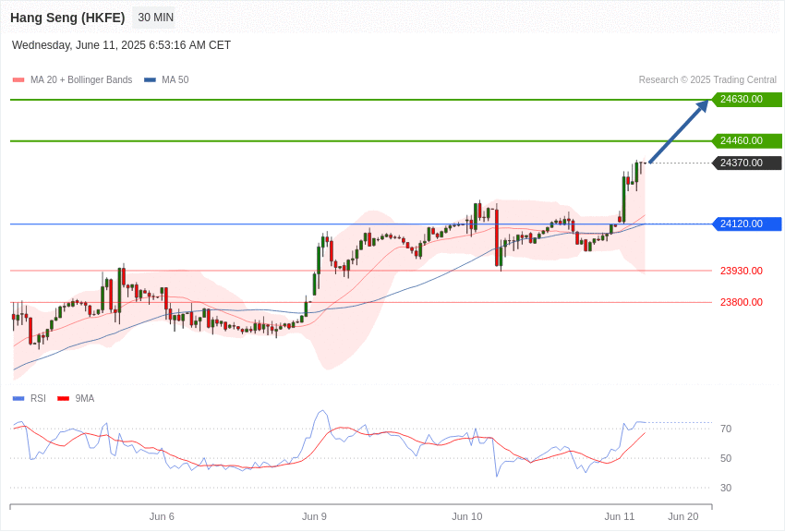Click the RSI 70 level label
The image size is (785, 532).
pos(726,429)
